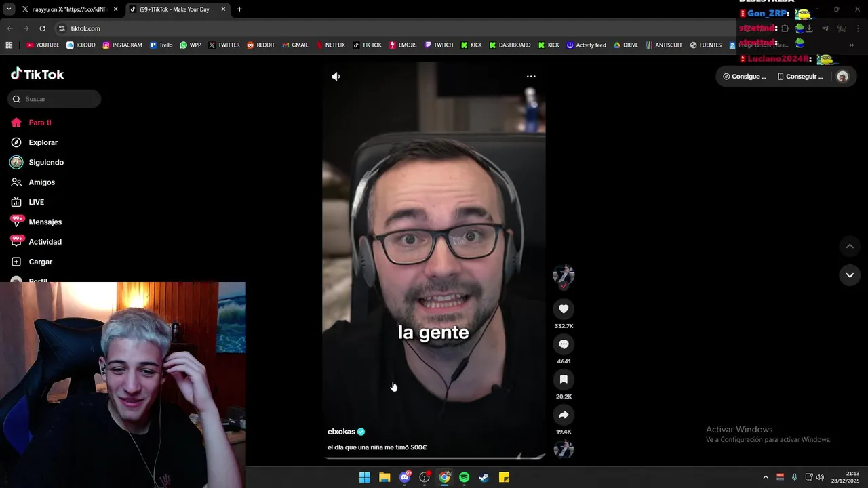Open the video more options menu
Image resolution: width=868 pixels, height=488 pixels.
pos(531,77)
